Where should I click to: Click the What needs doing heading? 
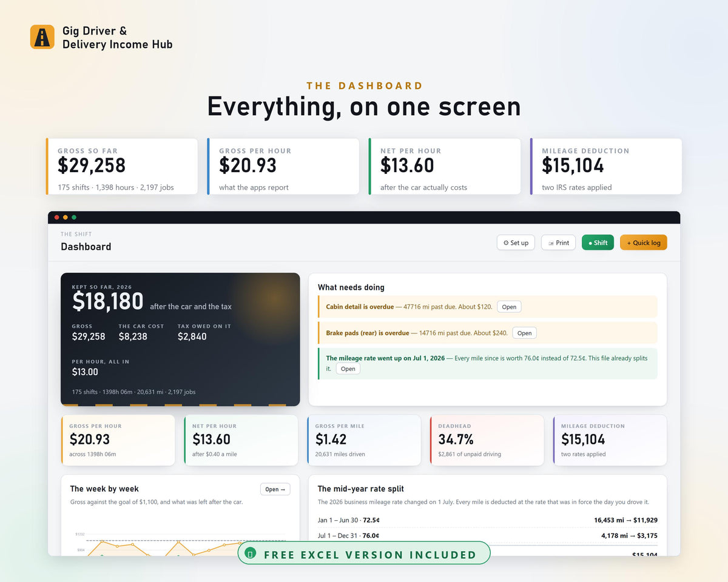point(351,287)
